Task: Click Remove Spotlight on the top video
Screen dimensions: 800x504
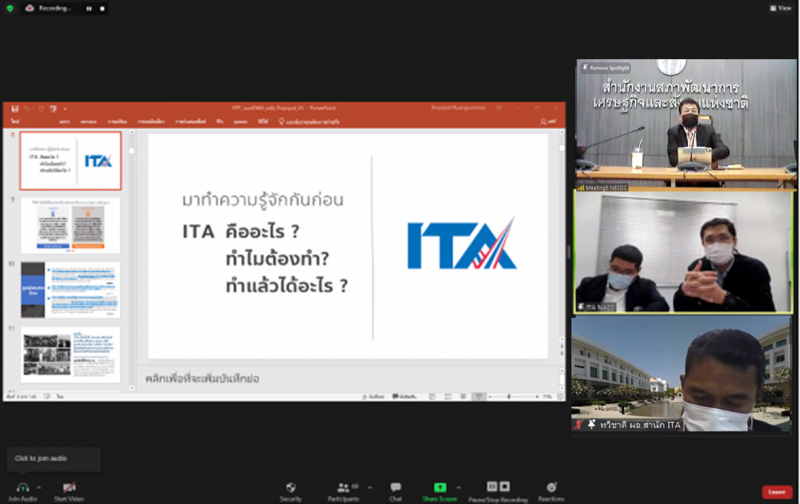Action: (606, 67)
